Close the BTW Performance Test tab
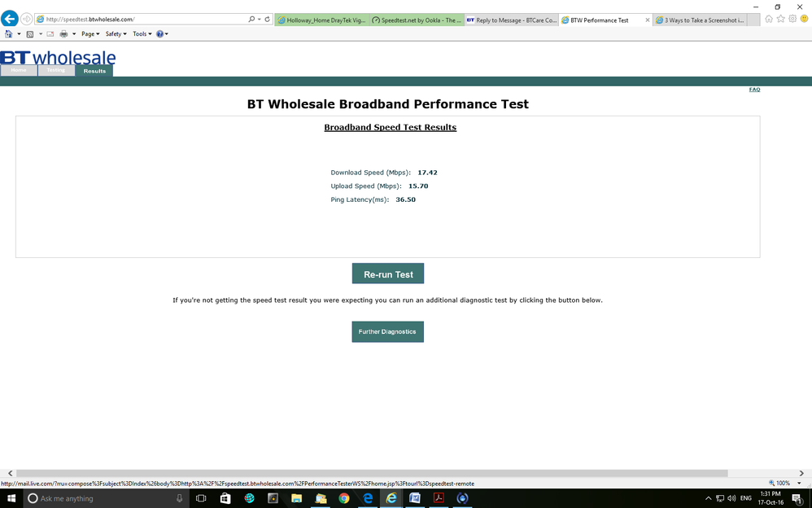 coord(648,20)
